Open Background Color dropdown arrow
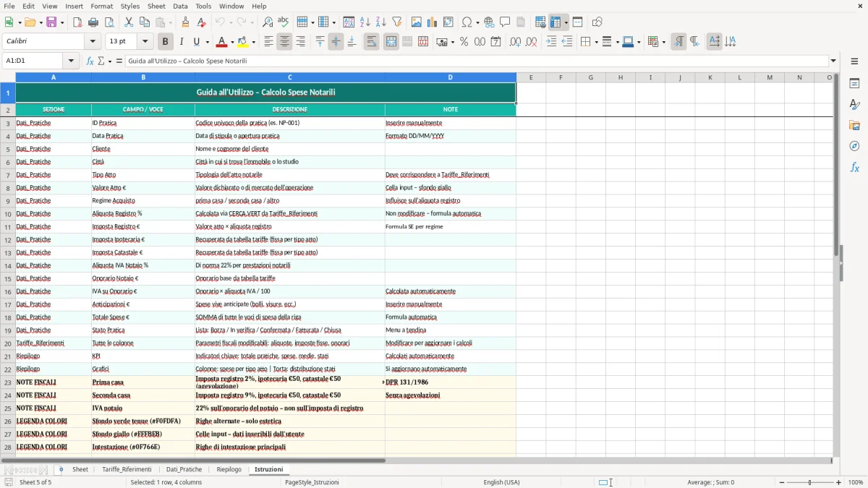 coord(253,42)
